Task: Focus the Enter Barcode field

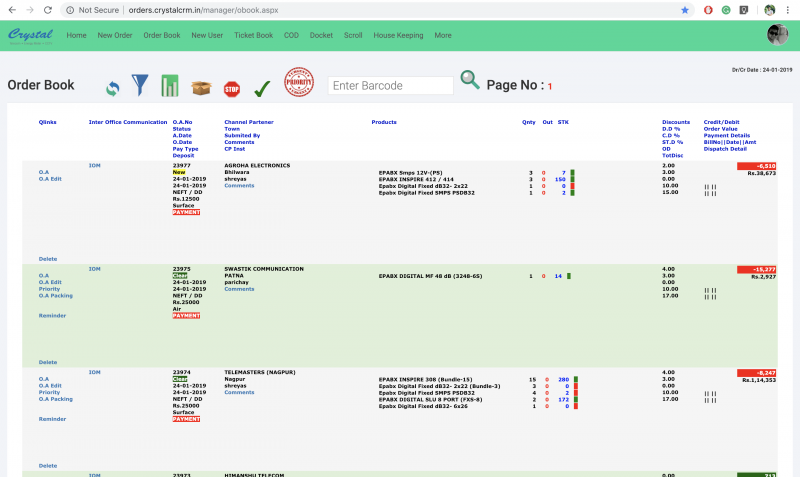Action: point(390,86)
